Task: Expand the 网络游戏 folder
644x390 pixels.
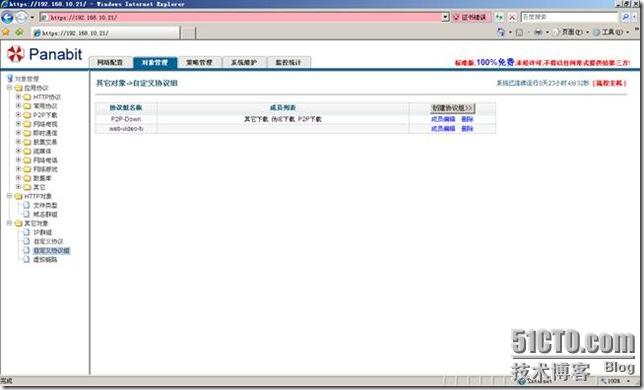Action: tap(18, 169)
